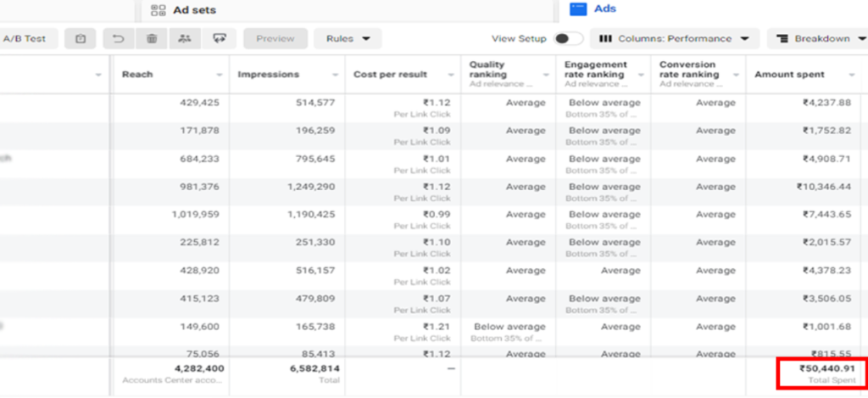Click the audience people icon in toolbar
The image size is (868, 398).
point(185,38)
